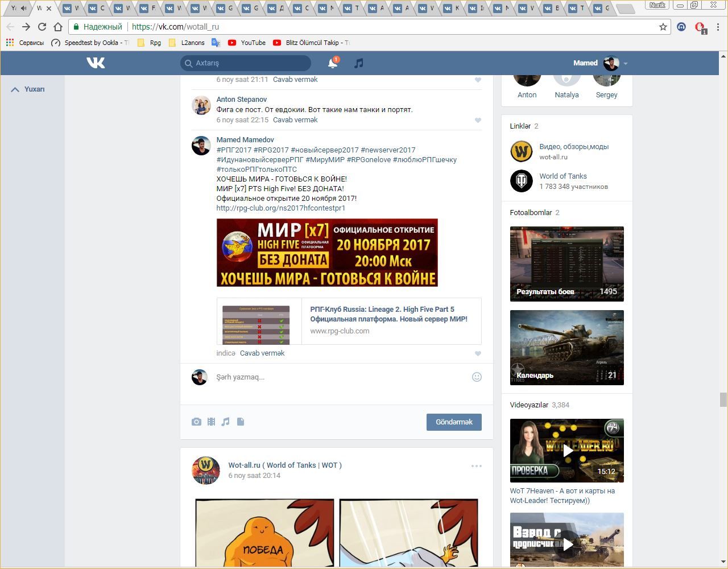Click Anton Stepanov's comment avatar
Screen dimensions: 728x569
click(x=201, y=105)
